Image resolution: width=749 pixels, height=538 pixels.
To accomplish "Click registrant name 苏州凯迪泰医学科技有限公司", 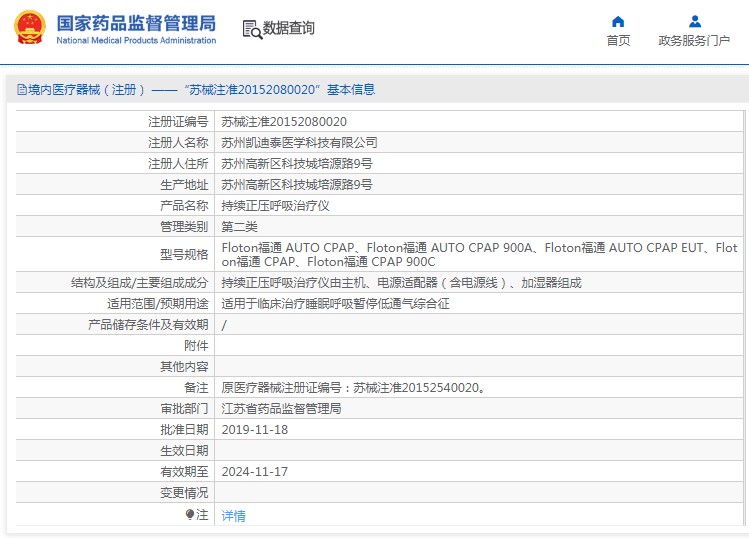I will click(299, 143).
